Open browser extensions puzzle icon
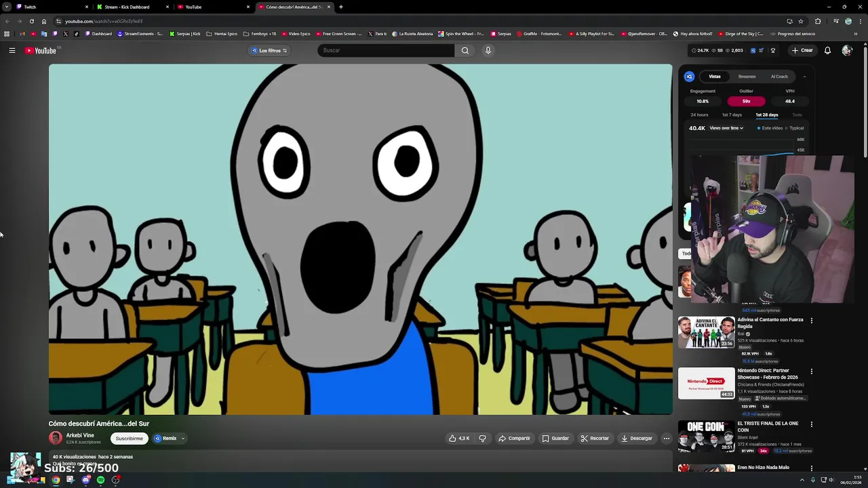 (x=818, y=21)
